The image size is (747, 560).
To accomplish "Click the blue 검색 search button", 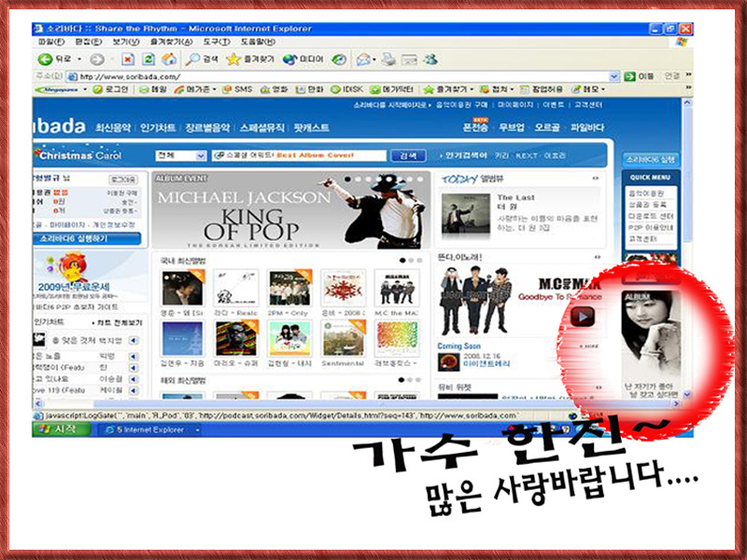I will pyautogui.click(x=408, y=156).
